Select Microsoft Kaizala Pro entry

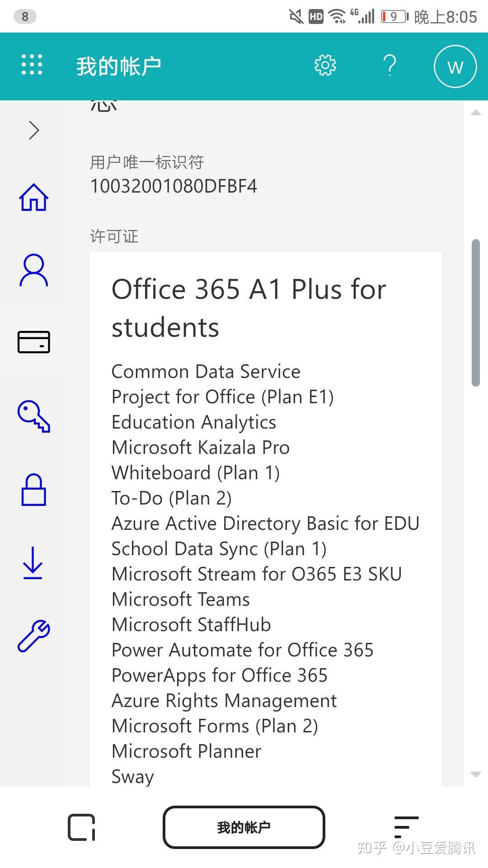(x=201, y=448)
